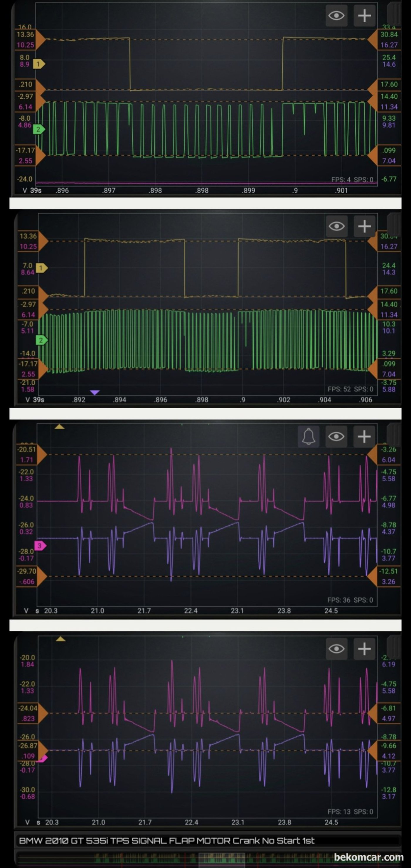411x868 pixels.
Task: Click eye icon in fourth scope panel
Action: [336, 649]
